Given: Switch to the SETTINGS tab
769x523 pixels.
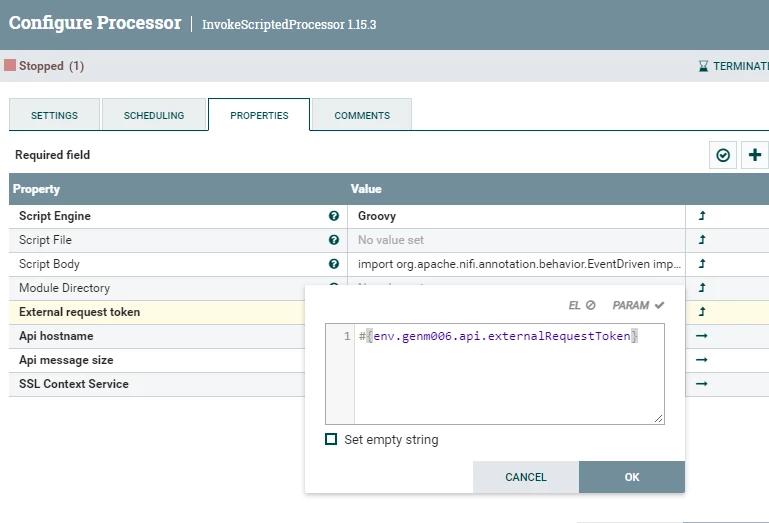Looking at the screenshot, I should point(54,115).
